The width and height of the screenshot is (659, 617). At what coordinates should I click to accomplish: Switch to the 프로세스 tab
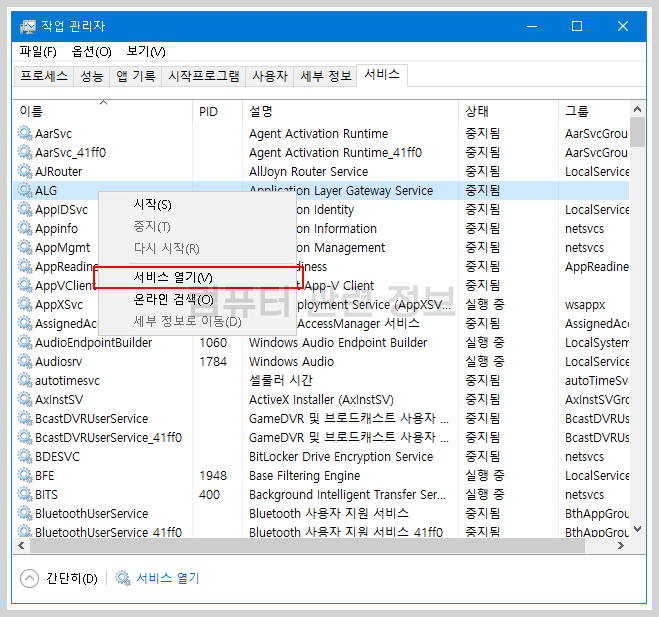click(x=44, y=76)
